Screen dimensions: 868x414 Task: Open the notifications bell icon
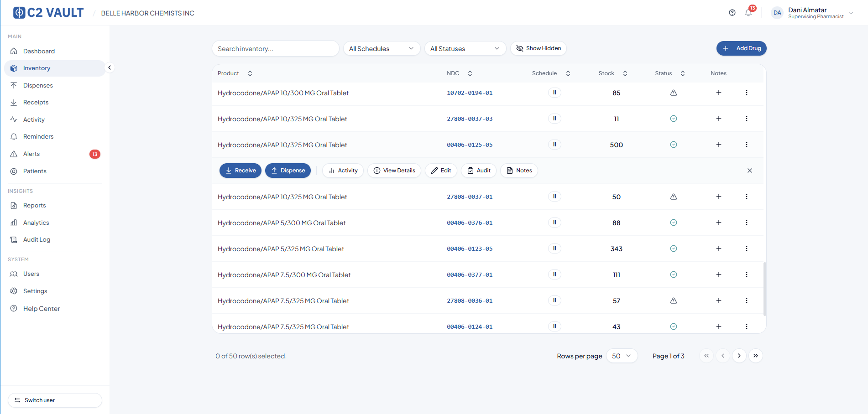coord(748,13)
